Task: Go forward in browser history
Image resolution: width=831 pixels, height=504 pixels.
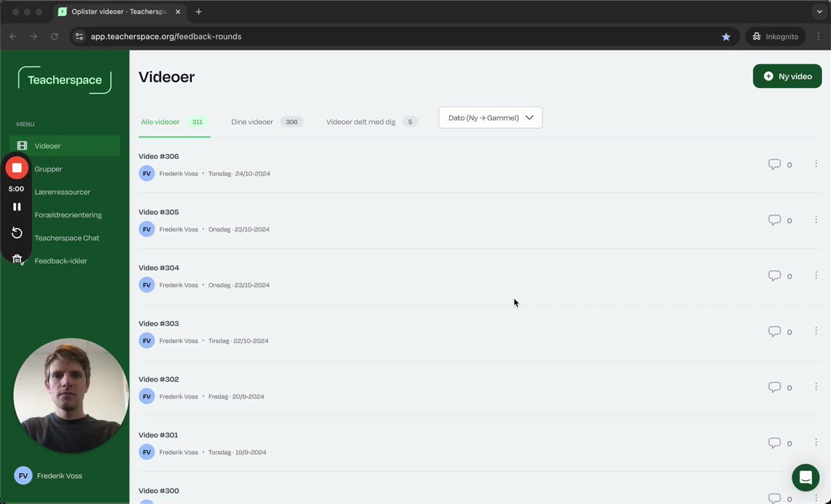Action: (34, 36)
